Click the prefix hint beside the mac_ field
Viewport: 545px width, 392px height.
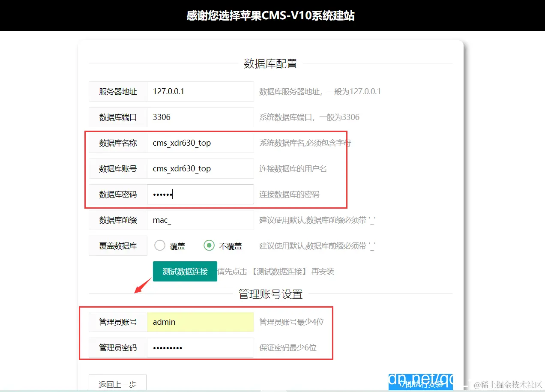tap(317, 220)
